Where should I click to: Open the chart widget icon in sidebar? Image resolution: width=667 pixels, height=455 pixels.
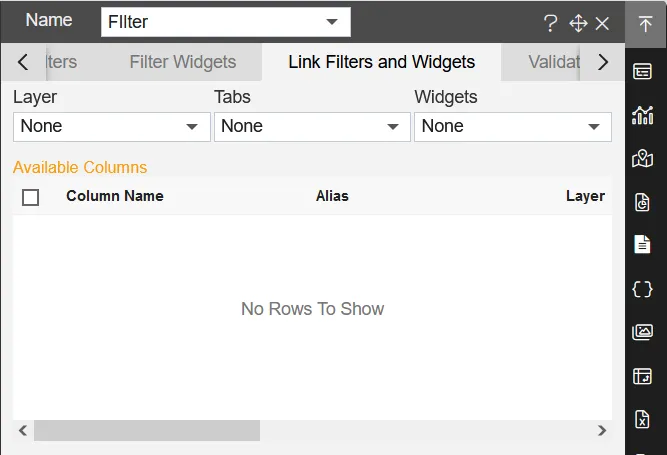(x=643, y=115)
